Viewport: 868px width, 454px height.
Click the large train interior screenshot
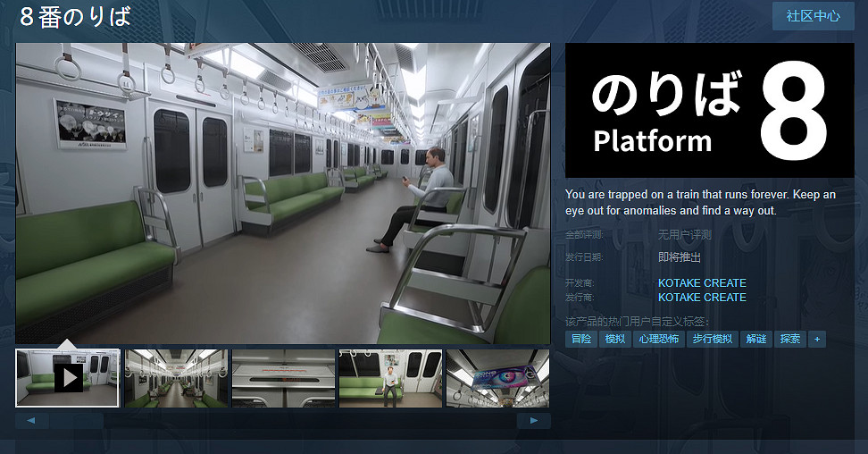pos(282,192)
